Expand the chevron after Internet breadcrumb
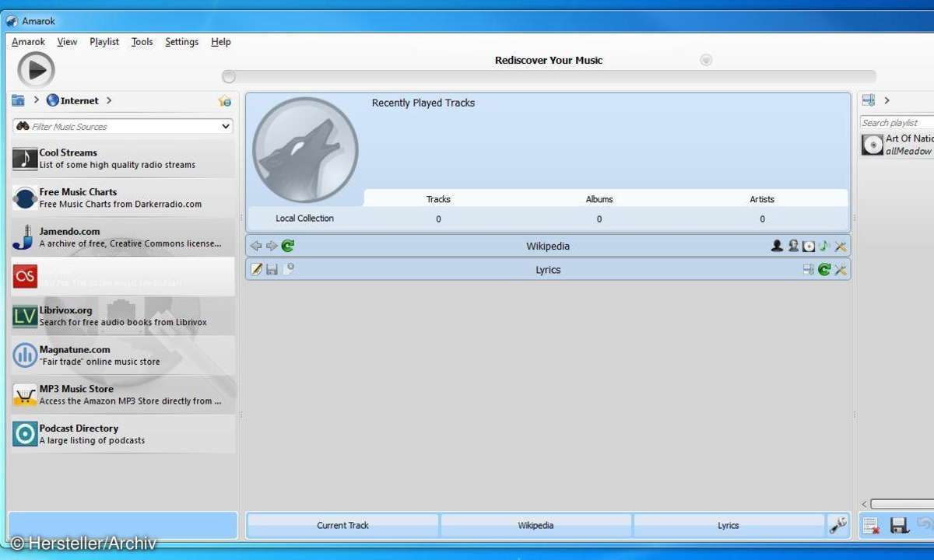Viewport: 934px width, 560px height. coord(109,100)
